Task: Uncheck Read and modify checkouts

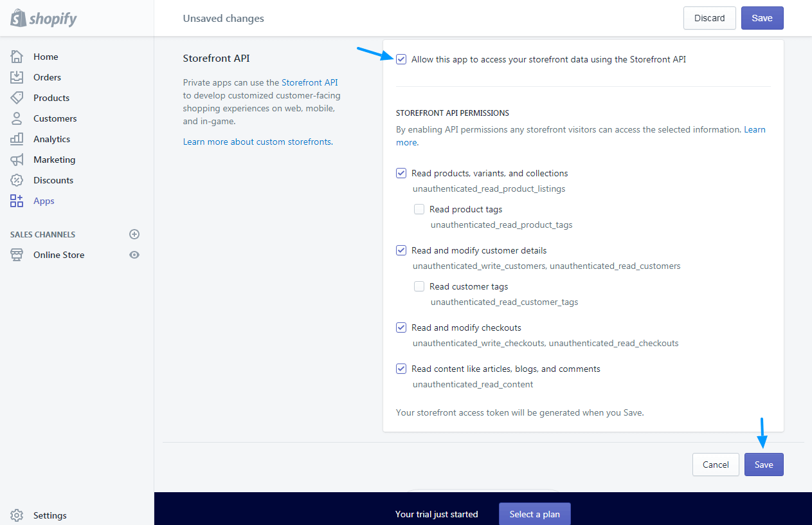Action: [401, 327]
